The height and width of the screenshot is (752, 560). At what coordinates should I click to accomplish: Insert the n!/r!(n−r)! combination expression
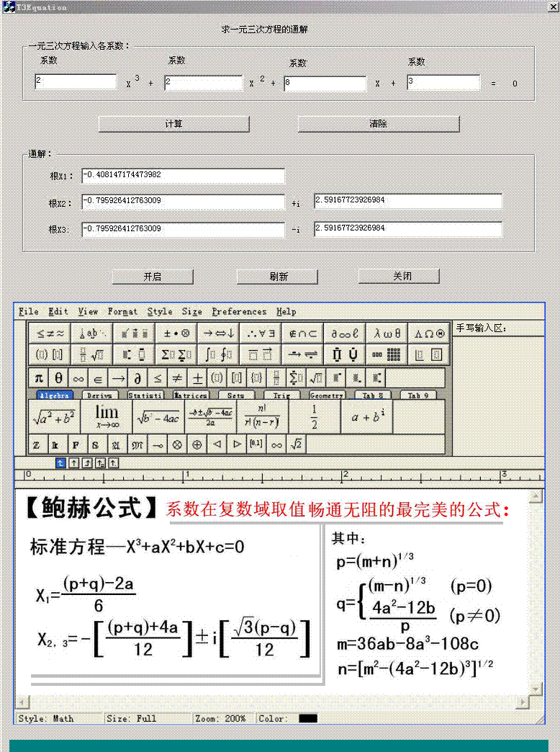(262, 417)
